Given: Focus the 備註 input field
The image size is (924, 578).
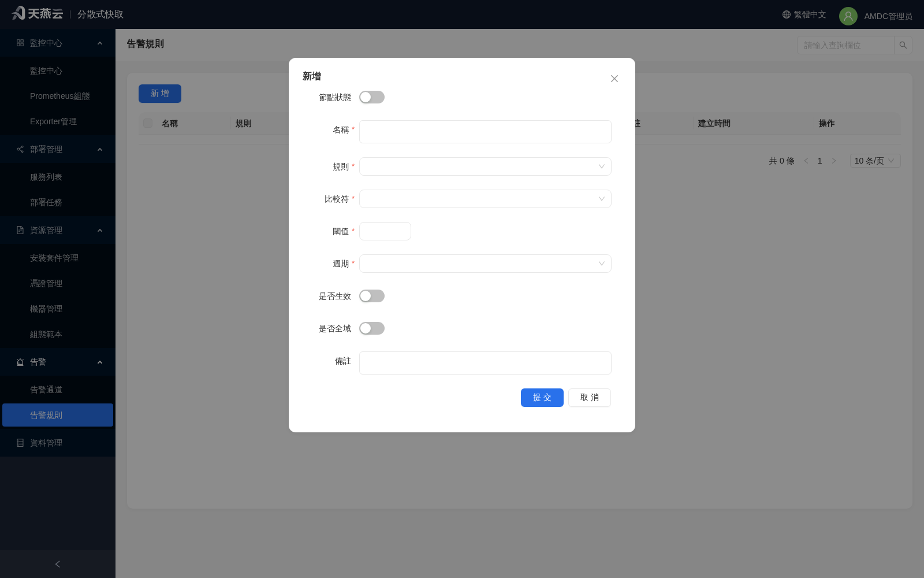Looking at the screenshot, I should (x=485, y=363).
